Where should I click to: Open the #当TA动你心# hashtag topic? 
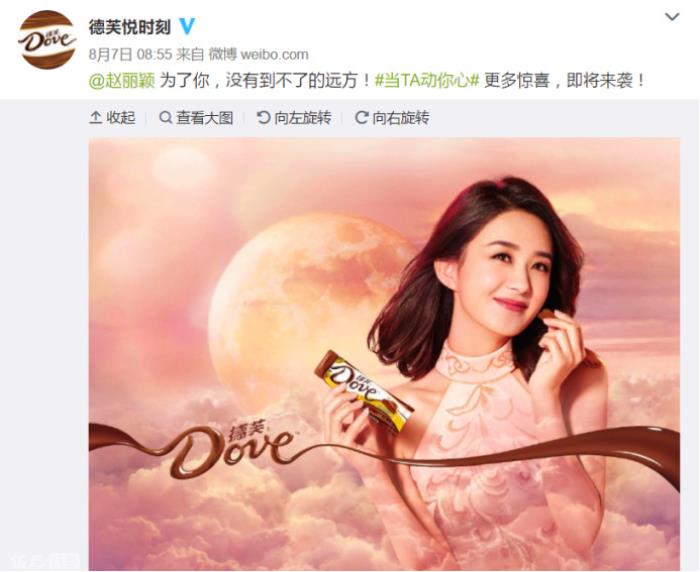[x=426, y=81]
